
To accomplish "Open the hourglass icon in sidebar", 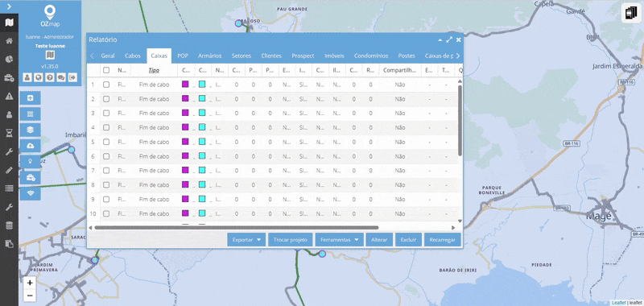I will pyautogui.click(x=9, y=133).
